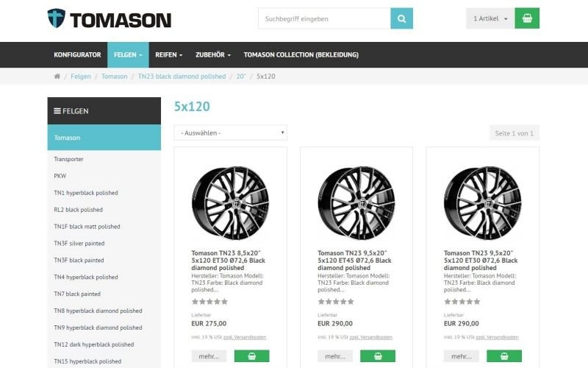Expand the Felgen navigation menu
Viewport: 588px width, 368px height.
(128, 55)
